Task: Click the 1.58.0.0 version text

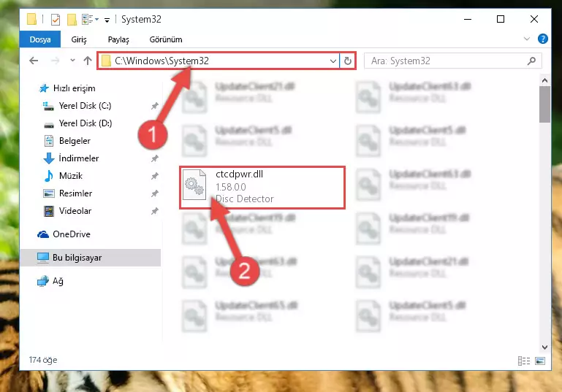Action: tap(230, 187)
